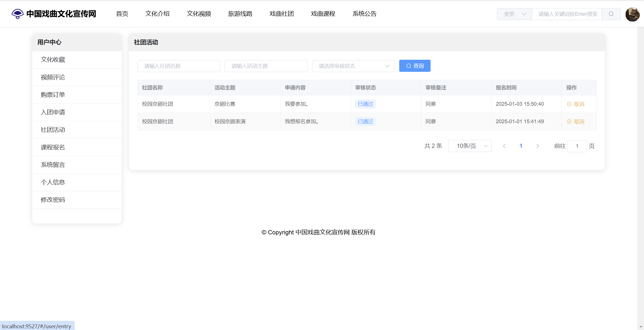
Task: Cancel the 校园京剧表演 activity registration
Action: point(576,121)
